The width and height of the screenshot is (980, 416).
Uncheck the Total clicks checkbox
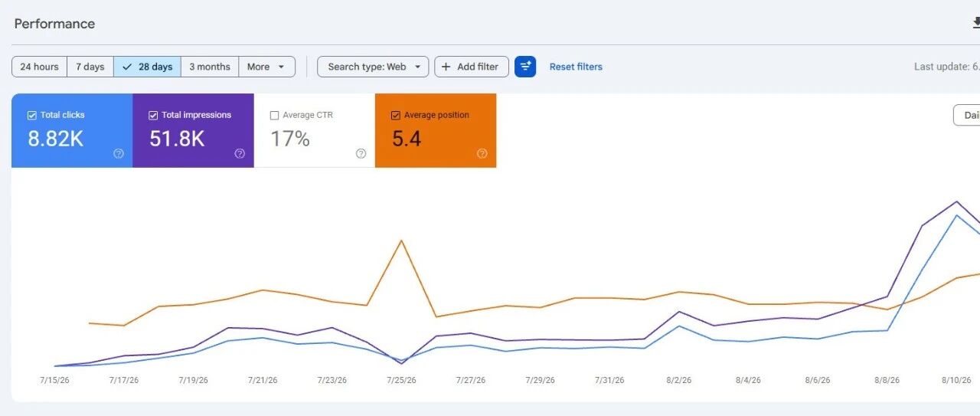(x=31, y=115)
